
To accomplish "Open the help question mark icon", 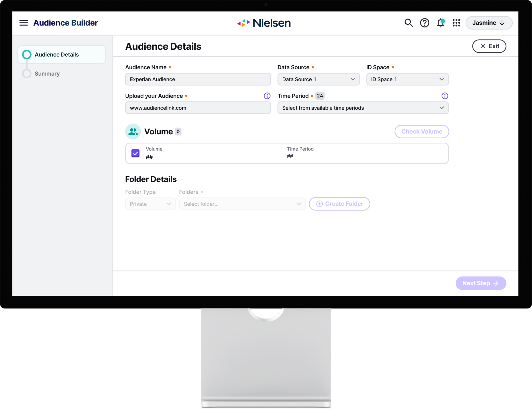I will point(425,23).
